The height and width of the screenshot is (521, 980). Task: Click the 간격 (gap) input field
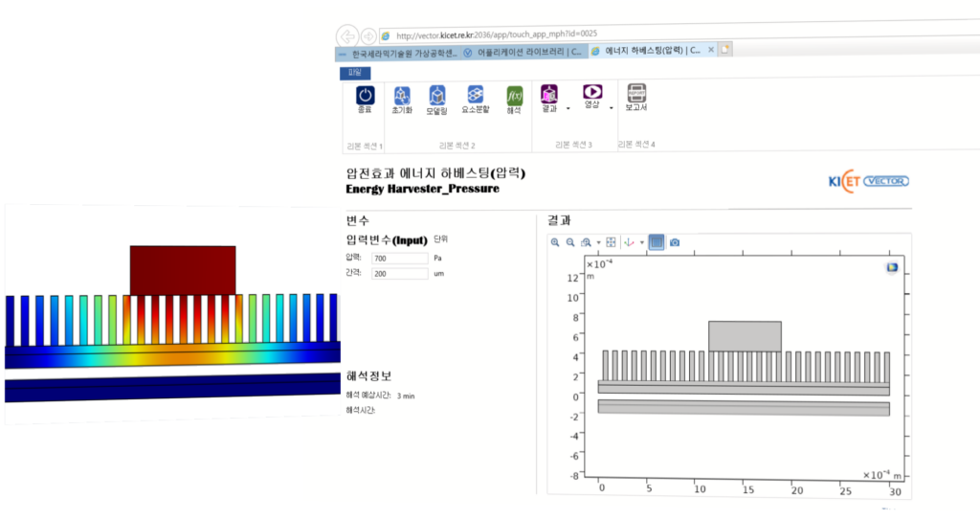399,274
